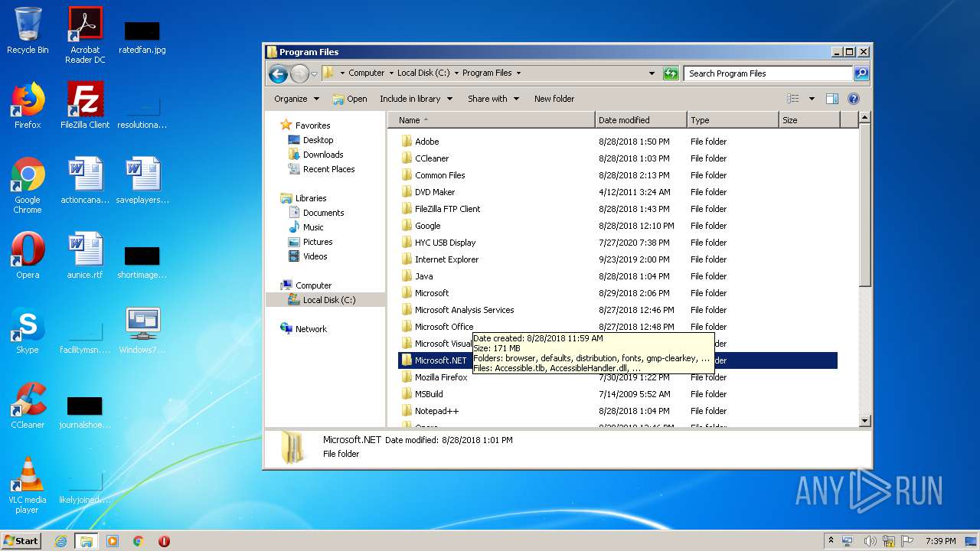980x551 pixels.
Task: Open Windows Media Player taskbar icon
Action: [113, 541]
